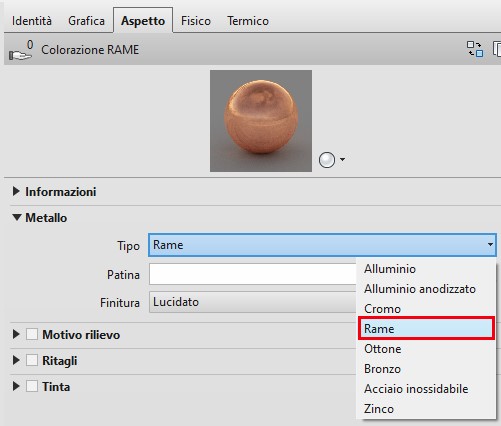Image resolution: width=501 pixels, height=426 pixels.
Task: Expand the Tinta section
Action: click(16, 386)
